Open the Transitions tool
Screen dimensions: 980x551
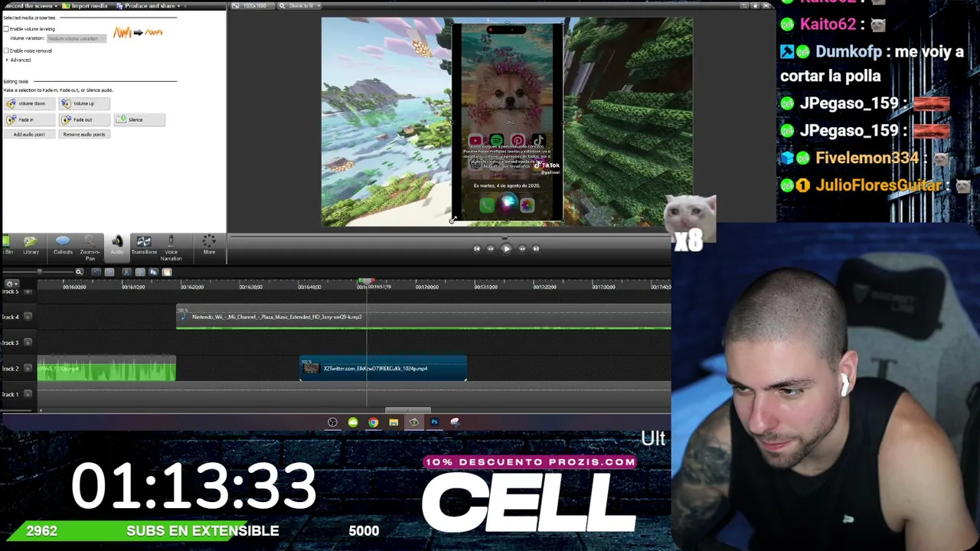[143, 245]
